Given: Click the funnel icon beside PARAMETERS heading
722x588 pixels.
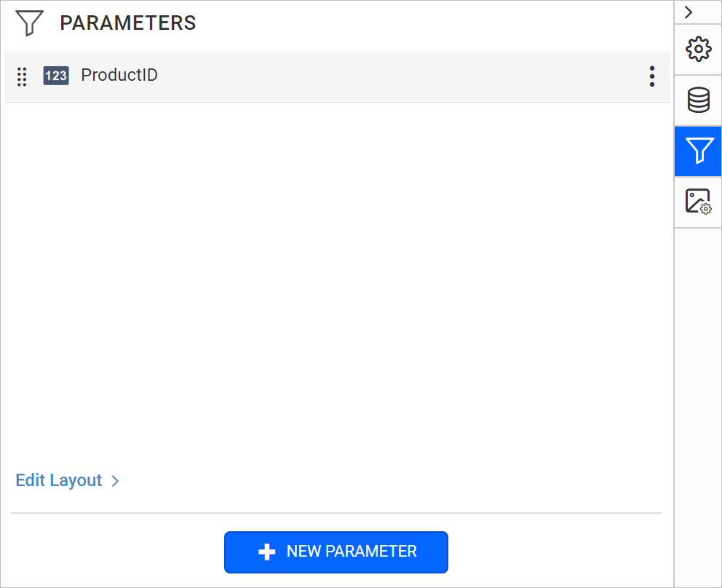Looking at the screenshot, I should coord(28,23).
